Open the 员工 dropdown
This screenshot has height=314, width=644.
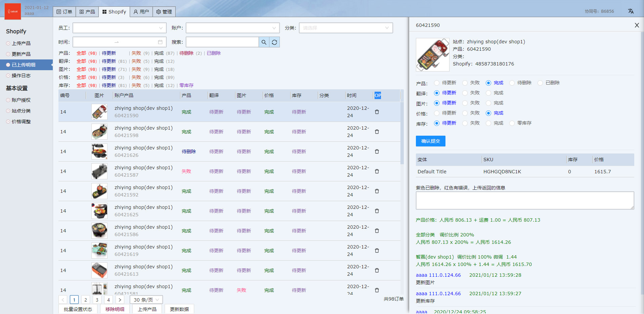click(x=120, y=28)
